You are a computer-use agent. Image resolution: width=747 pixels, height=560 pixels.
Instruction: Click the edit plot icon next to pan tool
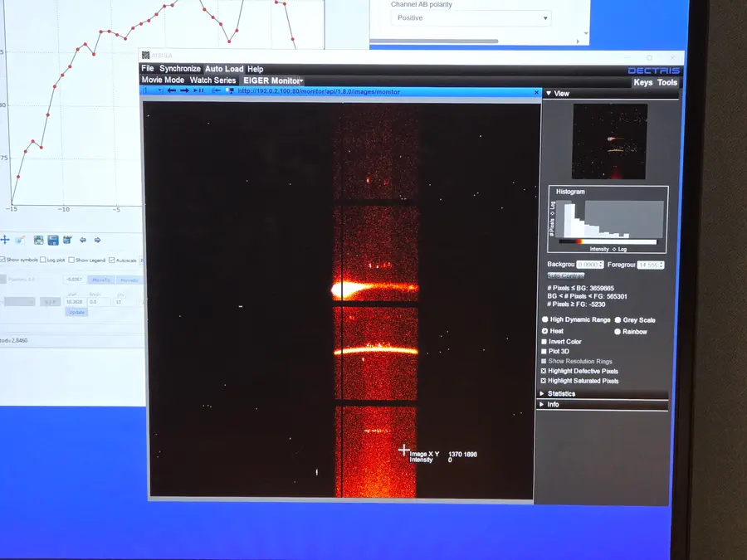tap(21, 240)
